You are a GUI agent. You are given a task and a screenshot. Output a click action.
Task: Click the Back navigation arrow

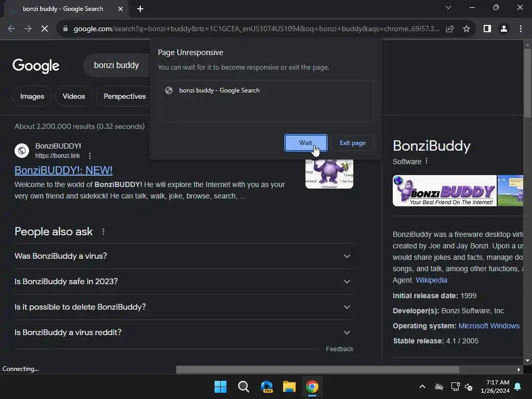[11, 29]
